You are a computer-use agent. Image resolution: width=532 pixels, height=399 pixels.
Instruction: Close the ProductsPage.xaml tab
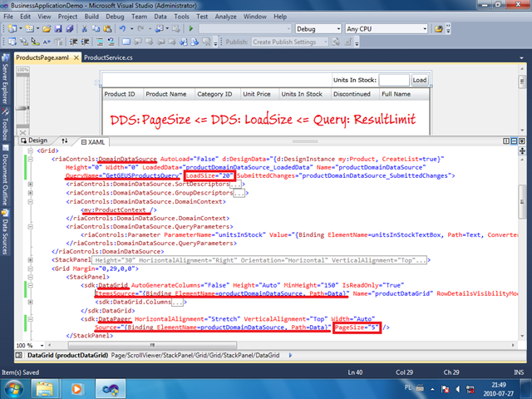(76, 58)
